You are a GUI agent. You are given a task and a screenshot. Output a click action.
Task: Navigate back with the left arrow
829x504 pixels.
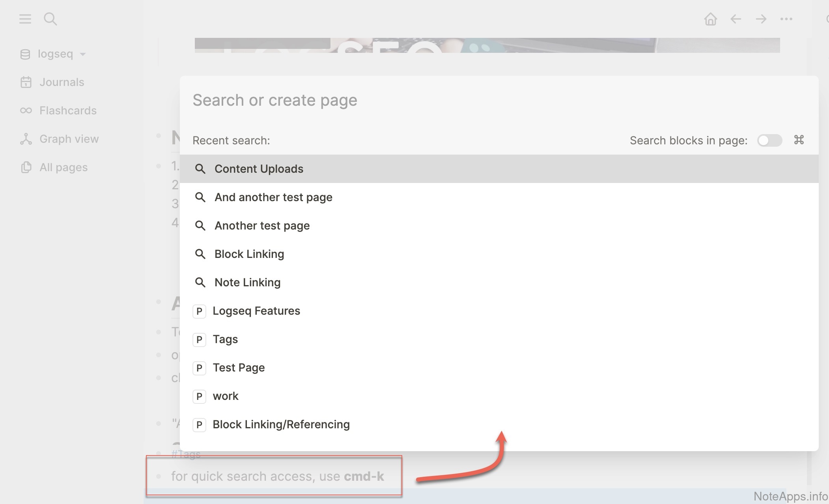[736, 19]
